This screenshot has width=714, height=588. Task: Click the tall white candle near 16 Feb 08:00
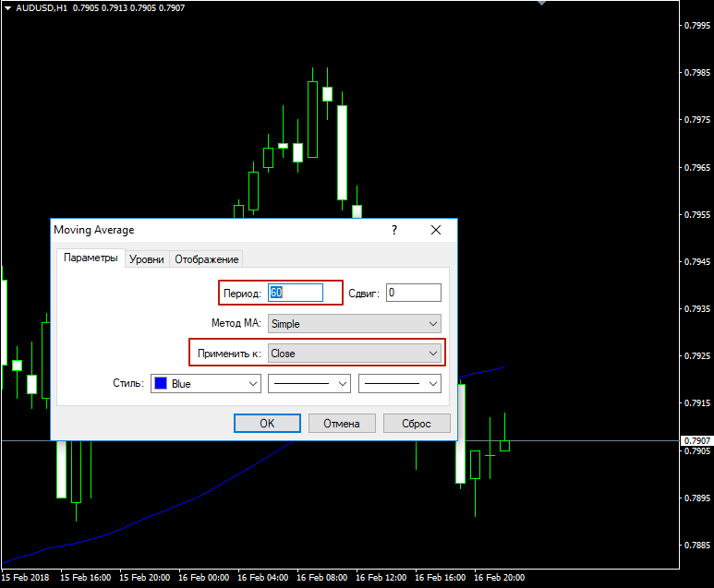(342, 152)
